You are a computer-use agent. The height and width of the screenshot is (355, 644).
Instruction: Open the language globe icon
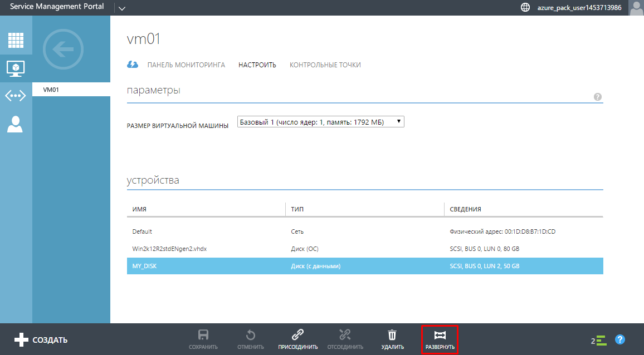(525, 8)
